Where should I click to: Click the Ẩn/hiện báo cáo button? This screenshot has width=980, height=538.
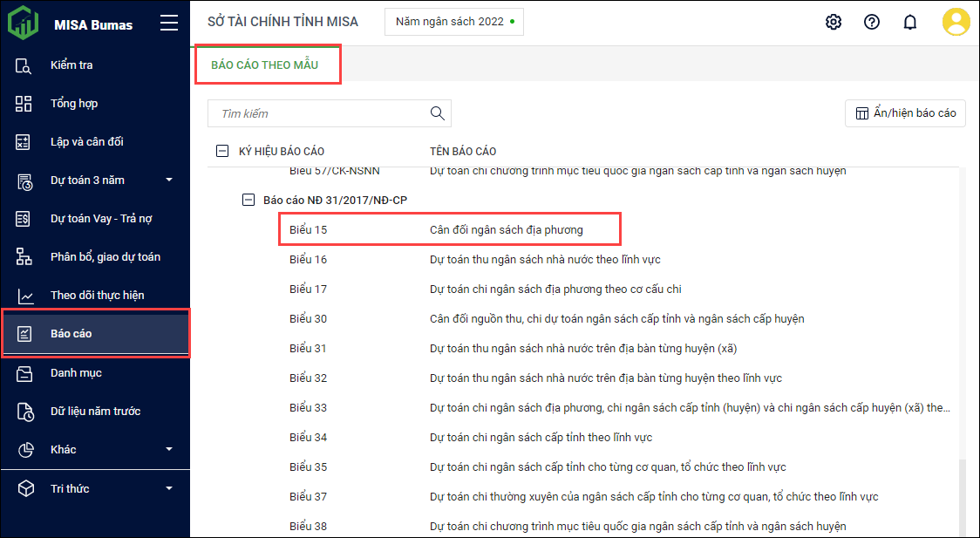(x=905, y=113)
